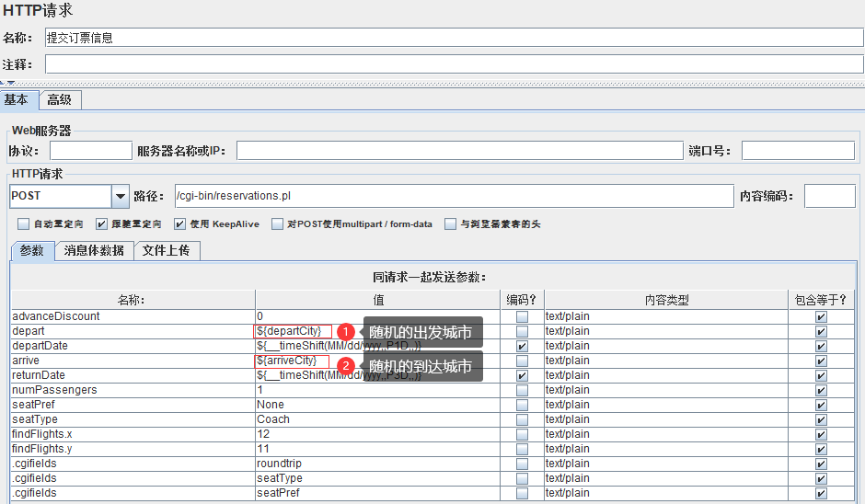
Task: Select the seatPref name cell in the None row
Action: (133, 405)
